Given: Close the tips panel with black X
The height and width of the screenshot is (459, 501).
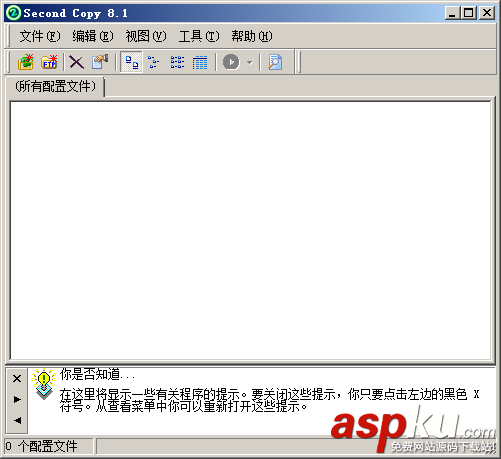Looking at the screenshot, I should pyautogui.click(x=17, y=379).
